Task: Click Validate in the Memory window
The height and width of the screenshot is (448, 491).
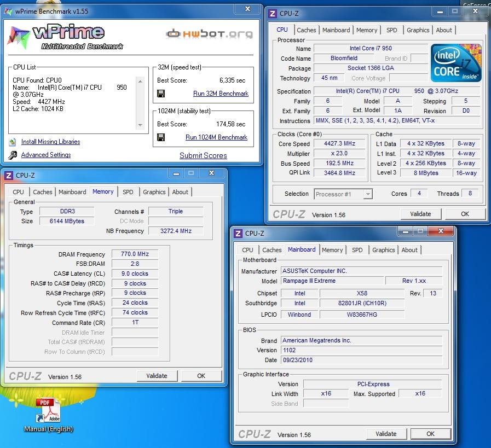Action: pyautogui.click(x=157, y=376)
